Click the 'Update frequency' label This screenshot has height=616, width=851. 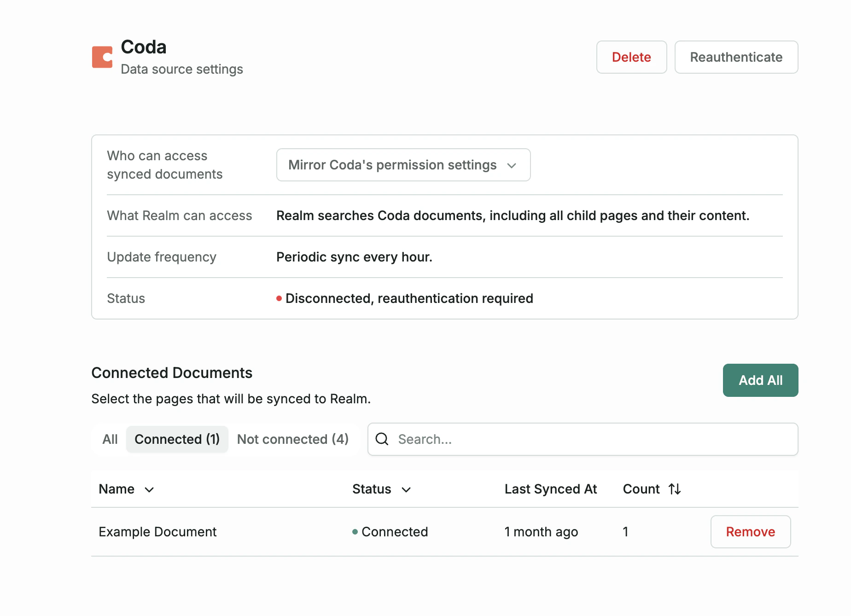click(161, 257)
